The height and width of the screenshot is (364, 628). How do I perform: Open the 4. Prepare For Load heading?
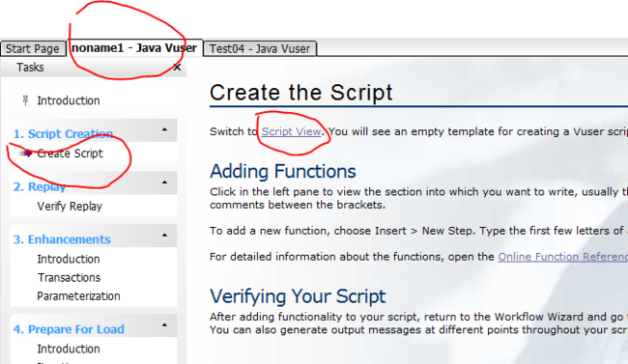point(69,329)
